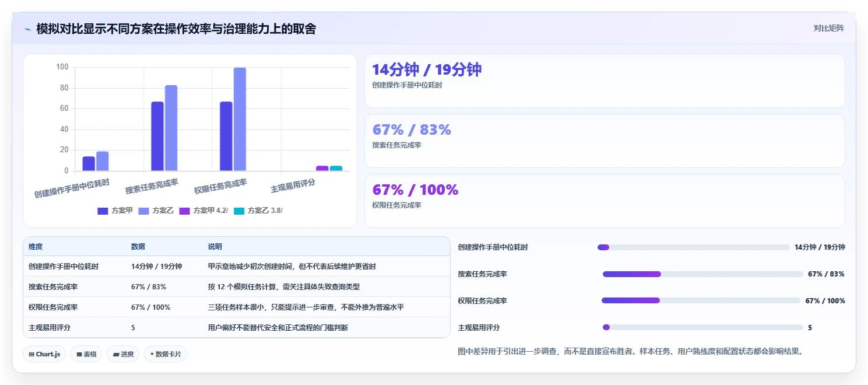Click progress label 主观易用评分 on right panel

479,328
